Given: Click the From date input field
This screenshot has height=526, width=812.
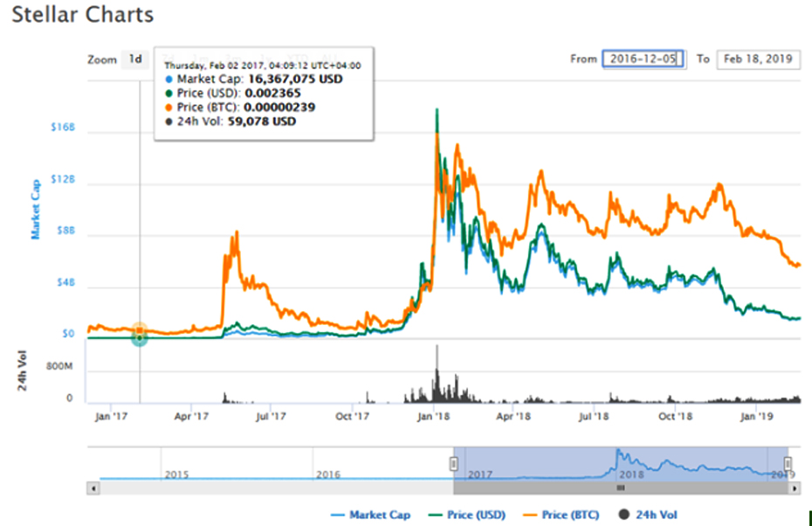Looking at the screenshot, I should [x=643, y=59].
